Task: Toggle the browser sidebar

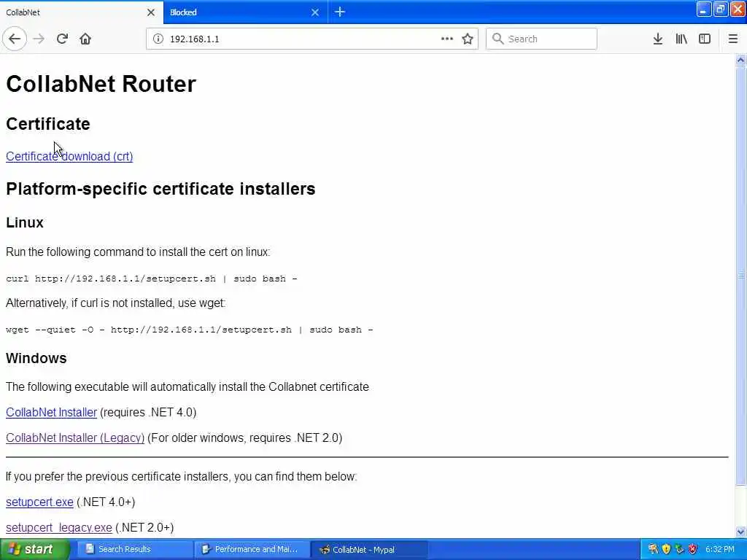Action: pos(705,39)
